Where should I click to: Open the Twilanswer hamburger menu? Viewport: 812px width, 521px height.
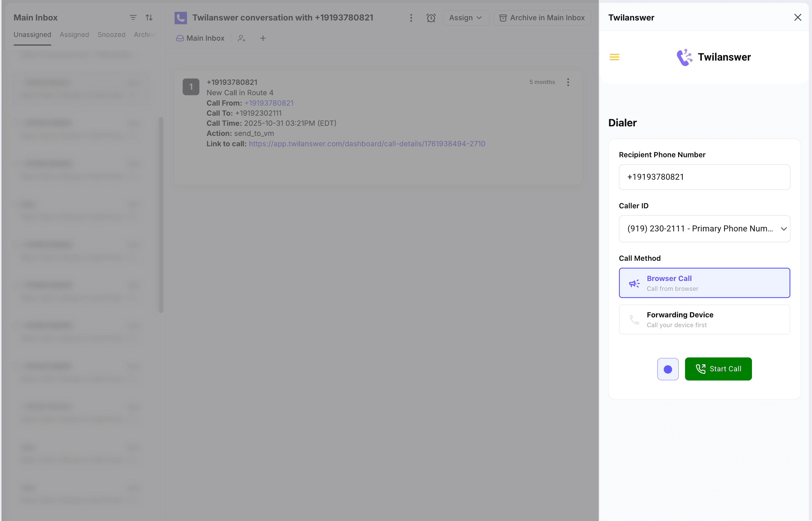point(614,57)
